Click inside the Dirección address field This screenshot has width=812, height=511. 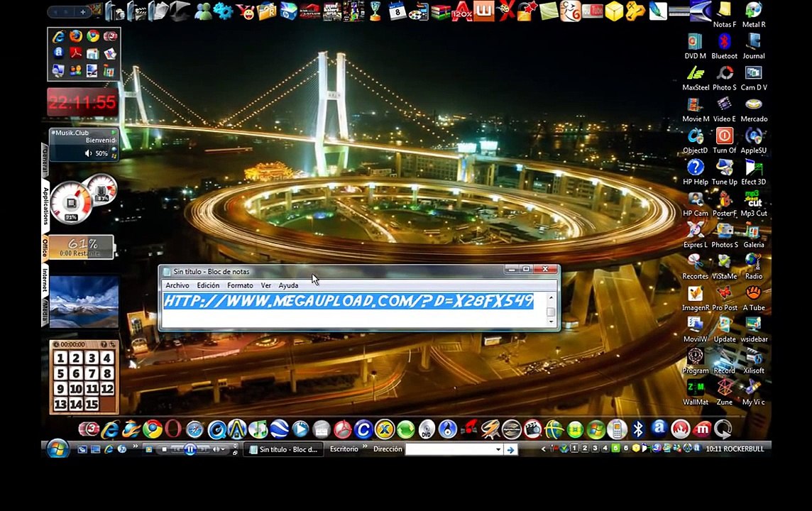[x=449, y=449]
